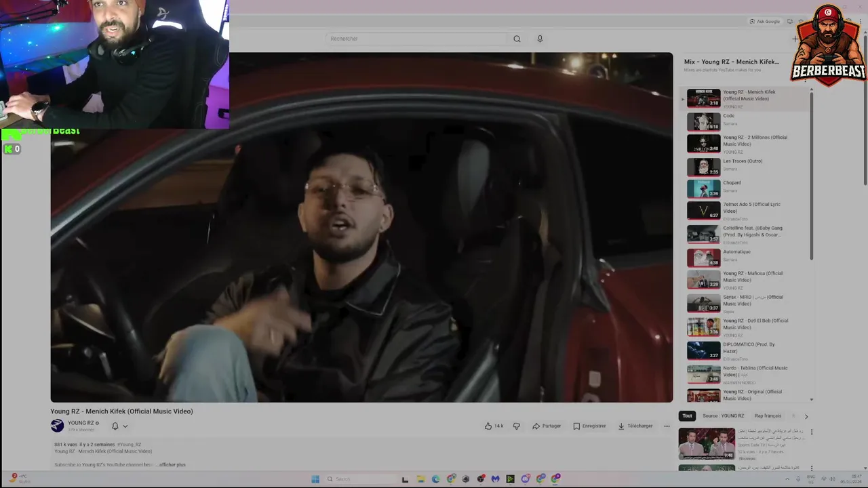
Task: Open the YOUNG RZ channel name link
Action: tap(81, 423)
